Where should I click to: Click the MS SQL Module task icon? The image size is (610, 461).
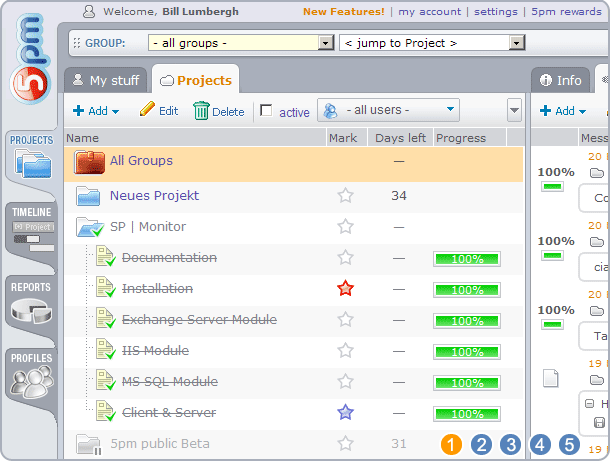[105, 380]
